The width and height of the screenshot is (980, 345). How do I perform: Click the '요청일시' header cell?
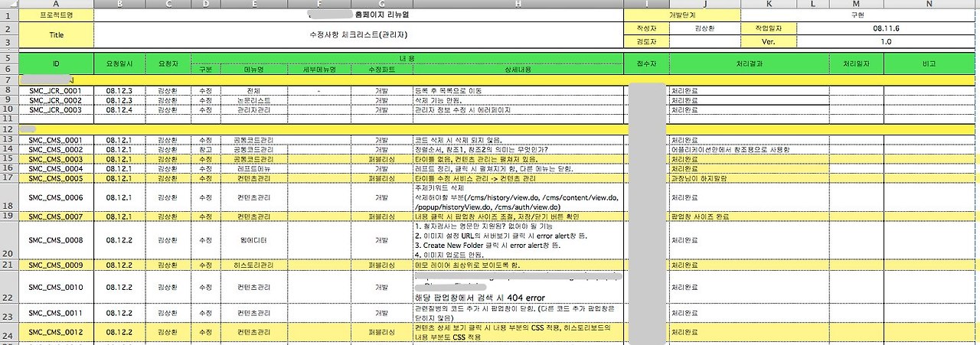tap(120, 63)
